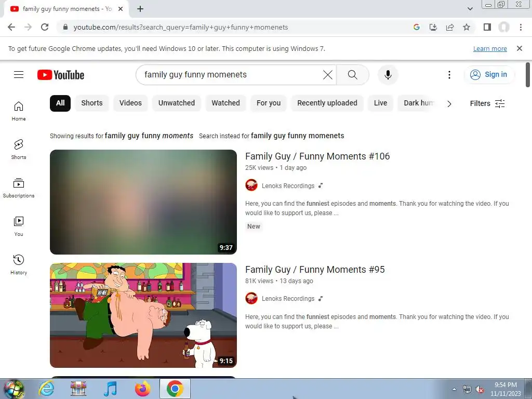The image size is (532, 399).
Task: Open Home in the sidebar
Action: pyautogui.click(x=19, y=111)
